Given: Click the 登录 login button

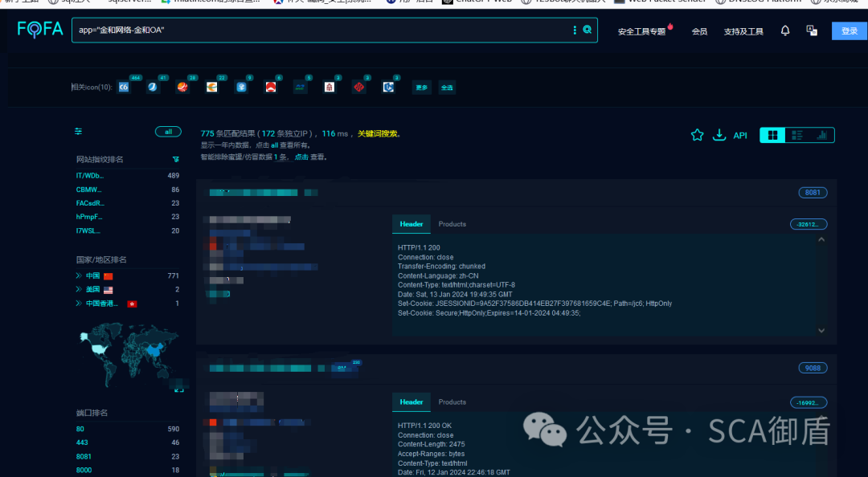Looking at the screenshot, I should pos(850,31).
